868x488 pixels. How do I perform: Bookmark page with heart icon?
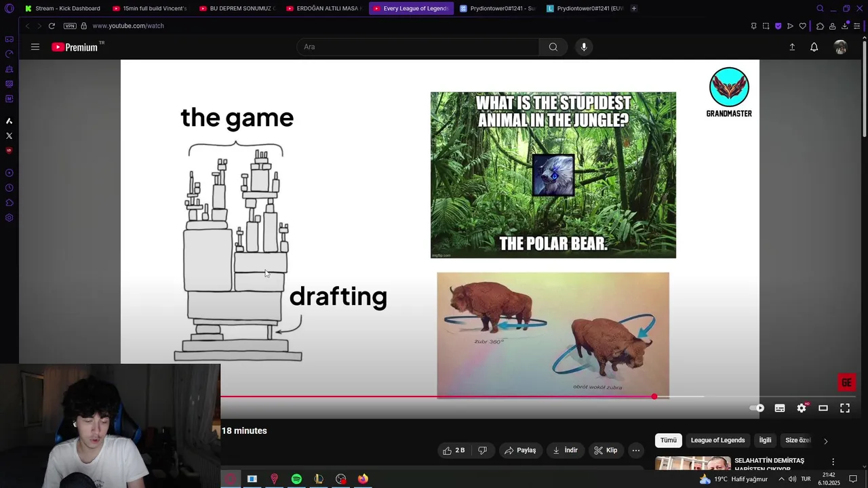tap(802, 26)
